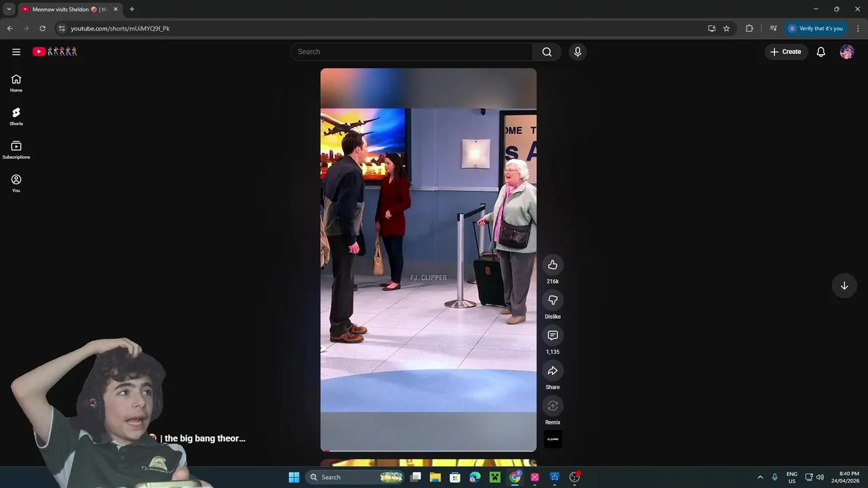Open the ENG US language switcher
The height and width of the screenshot is (488, 868).
791,477
